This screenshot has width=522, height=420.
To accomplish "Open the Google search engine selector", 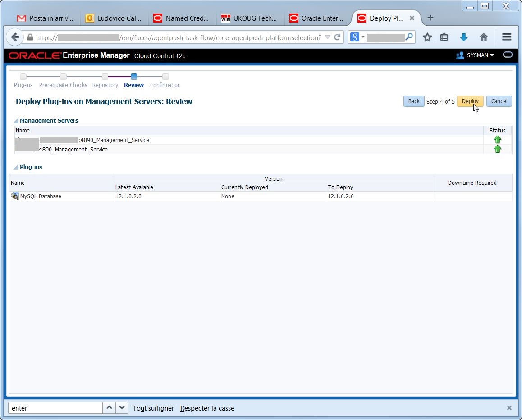I will [357, 37].
